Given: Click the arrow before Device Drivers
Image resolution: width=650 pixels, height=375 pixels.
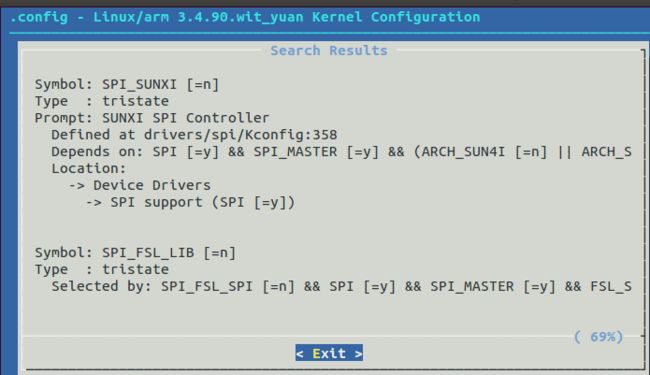Looking at the screenshot, I should click(x=77, y=186).
